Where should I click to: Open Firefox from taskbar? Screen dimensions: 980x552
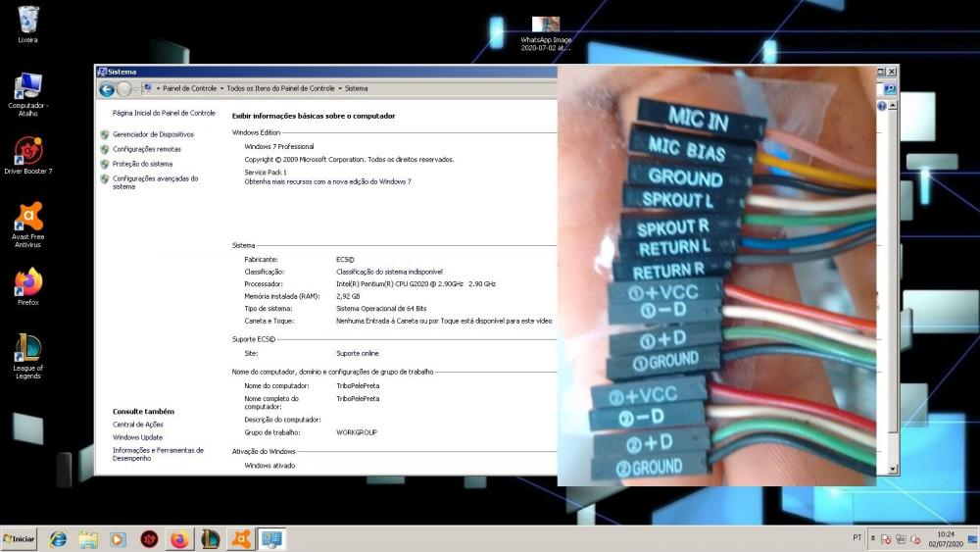[x=180, y=539]
